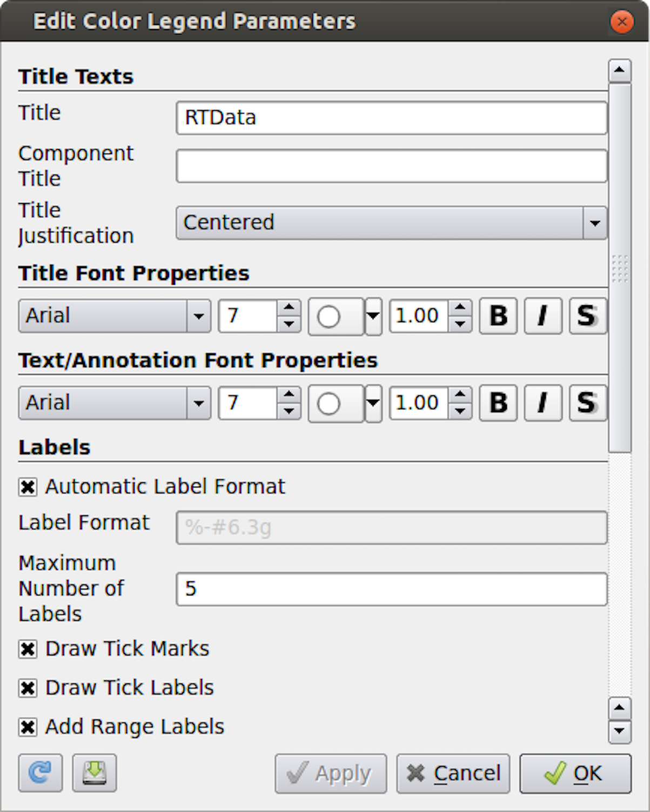Click the scrollbar up arrow at top
The width and height of the screenshot is (650, 812).
pyautogui.click(x=620, y=70)
